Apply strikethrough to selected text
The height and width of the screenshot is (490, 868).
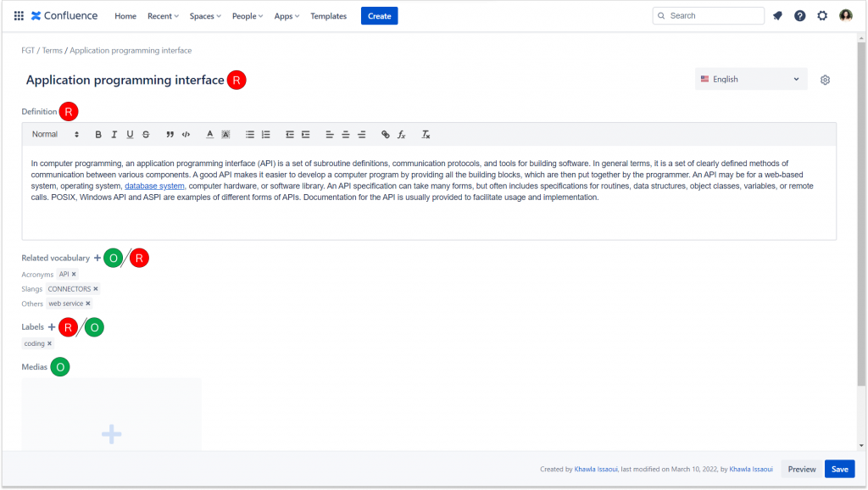(x=146, y=134)
